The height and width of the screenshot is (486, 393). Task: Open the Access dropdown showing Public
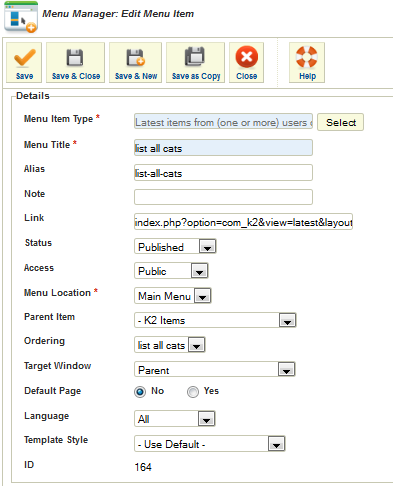(171, 271)
